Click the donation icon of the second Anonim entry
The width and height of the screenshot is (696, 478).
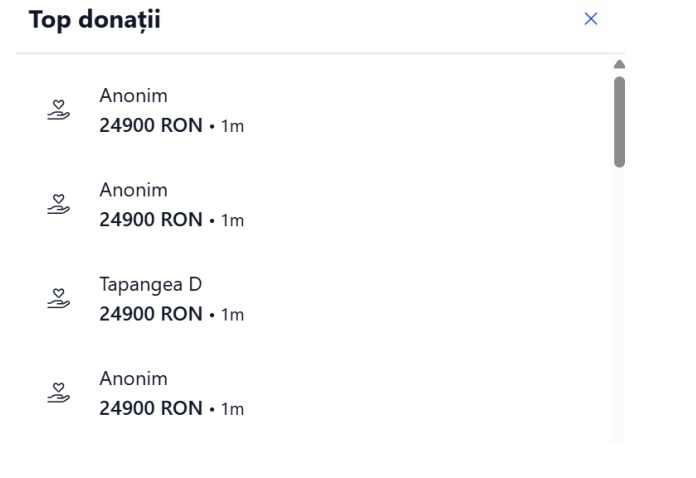(x=60, y=204)
